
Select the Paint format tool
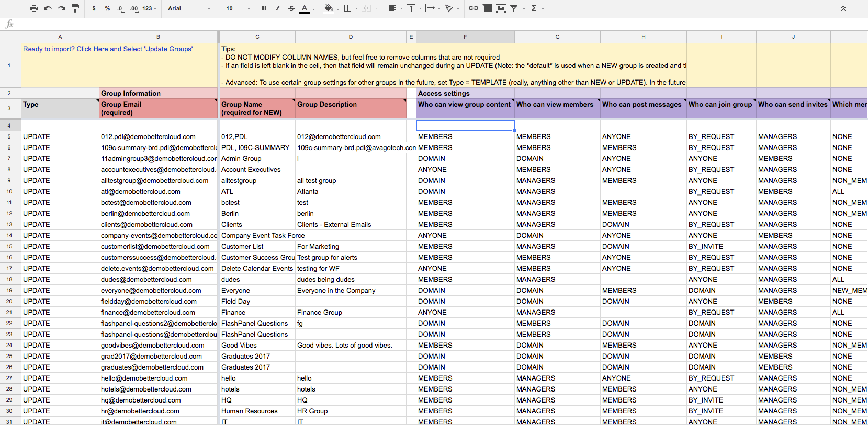click(x=75, y=8)
